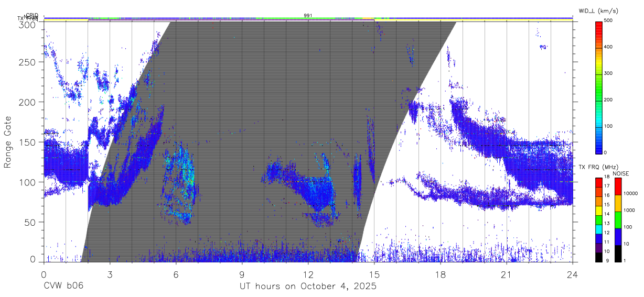Screen dimensions: 644x297
Task: Click the WID⊥ (km/s) colorbar title
Action: click(599, 12)
